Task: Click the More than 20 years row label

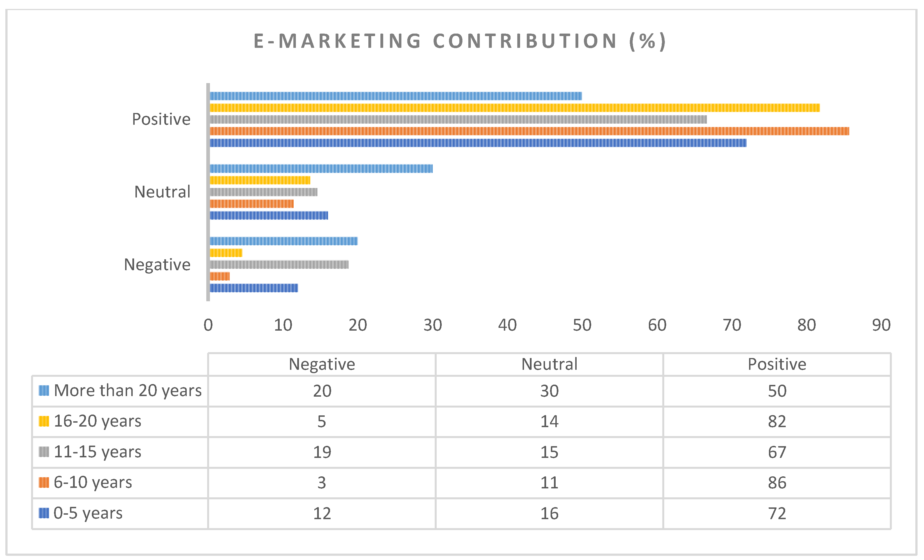Action: [127, 390]
